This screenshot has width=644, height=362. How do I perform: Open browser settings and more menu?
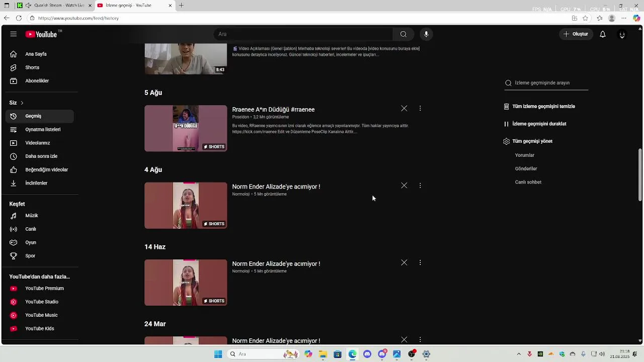(624, 18)
